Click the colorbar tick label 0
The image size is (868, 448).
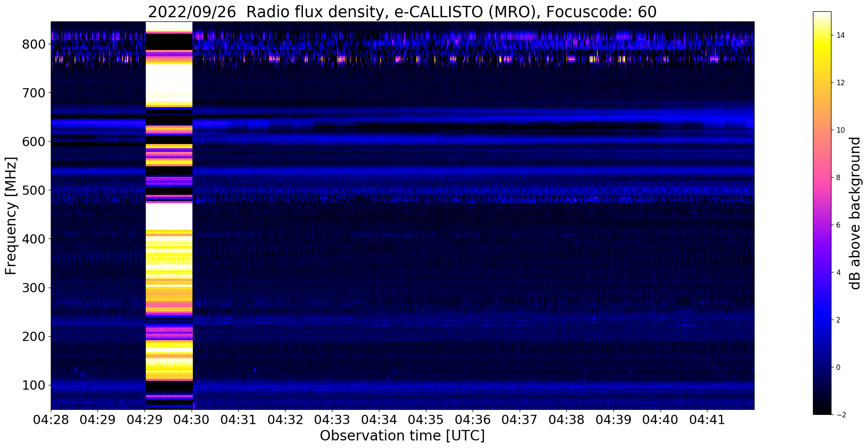[839, 367]
